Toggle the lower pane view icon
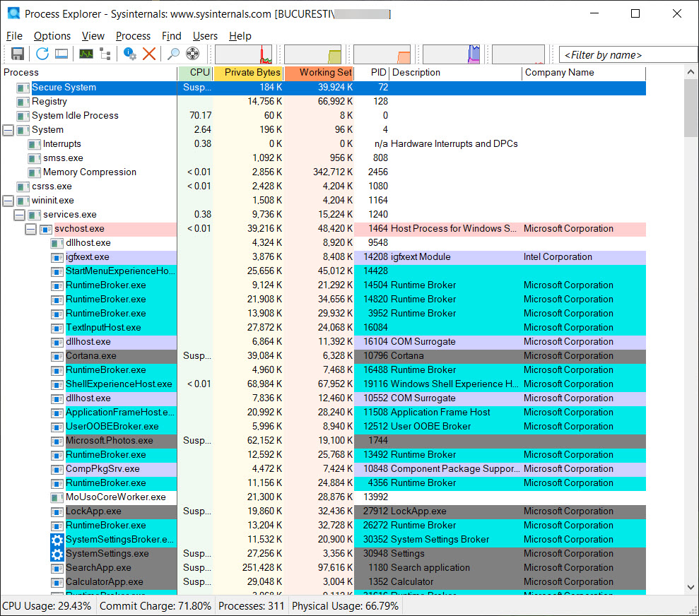This screenshot has width=699, height=616. click(x=61, y=54)
